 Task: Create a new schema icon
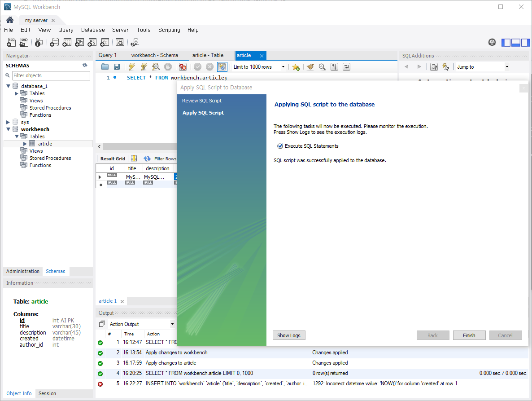coord(54,42)
